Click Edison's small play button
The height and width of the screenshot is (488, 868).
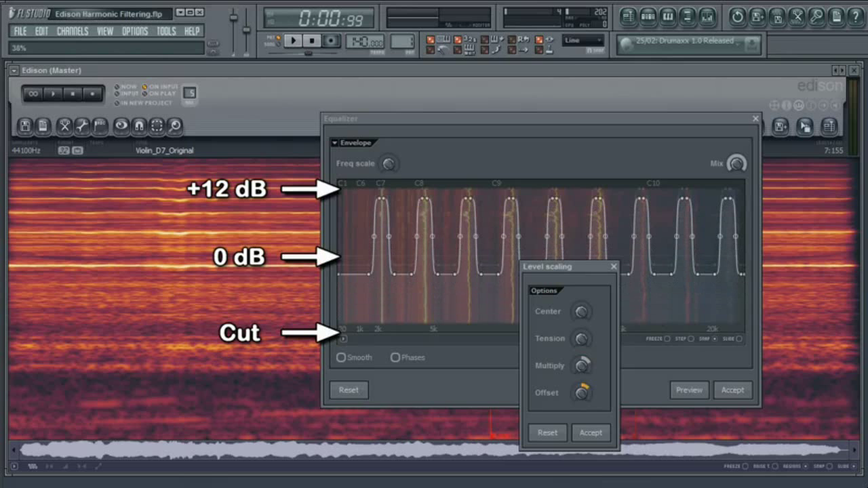point(53,94)
